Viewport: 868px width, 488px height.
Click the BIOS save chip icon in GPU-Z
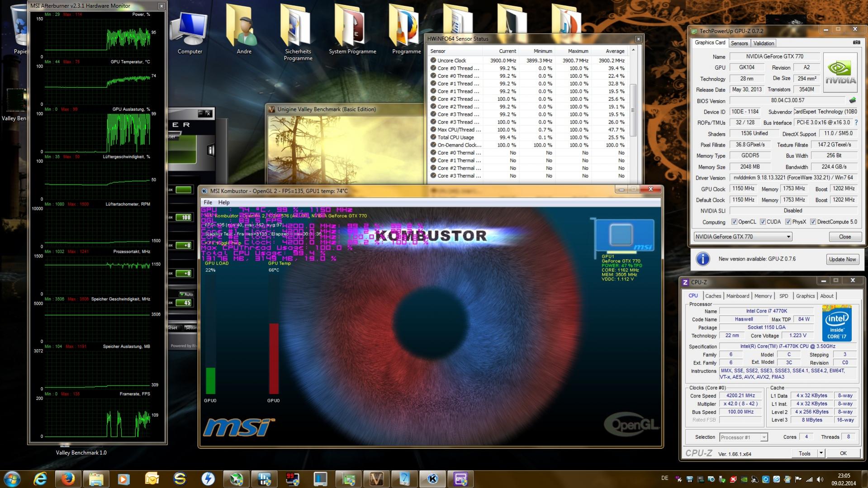853,100
